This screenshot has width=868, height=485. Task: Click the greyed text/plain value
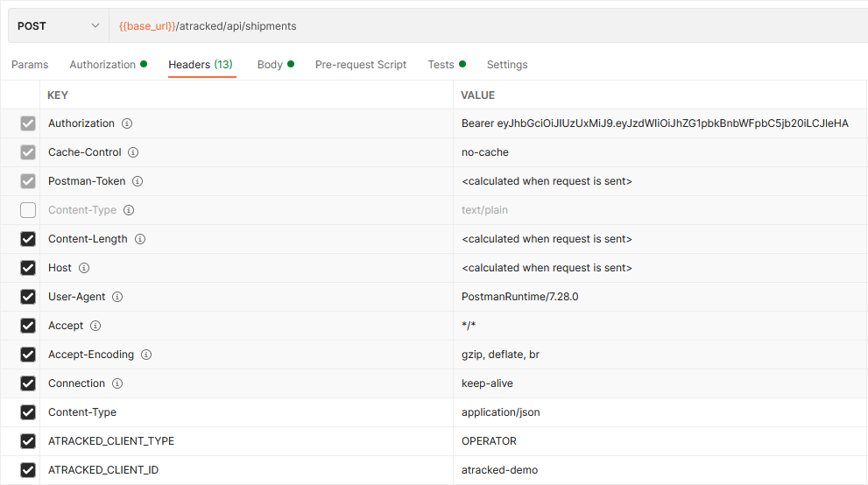click(x=484, y=210)
